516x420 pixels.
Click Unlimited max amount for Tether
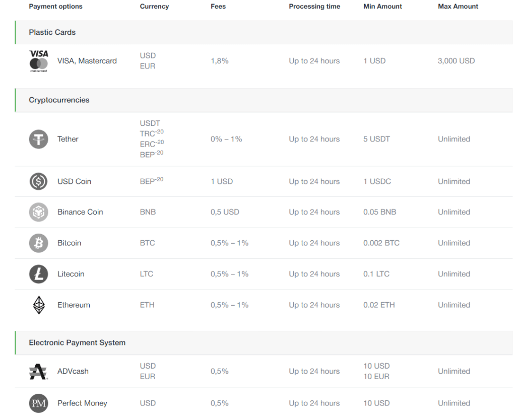pyautogui.click(x=454, y=139)
